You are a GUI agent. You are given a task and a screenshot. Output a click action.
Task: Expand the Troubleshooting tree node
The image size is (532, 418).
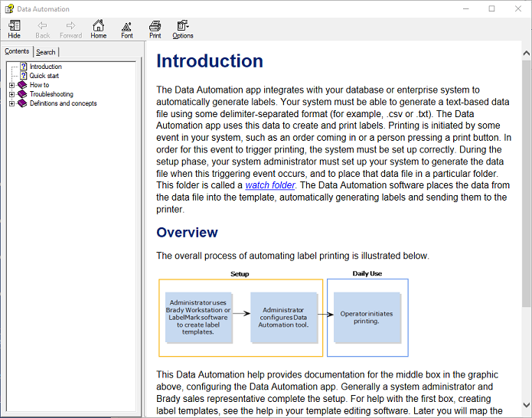[11, 94]
